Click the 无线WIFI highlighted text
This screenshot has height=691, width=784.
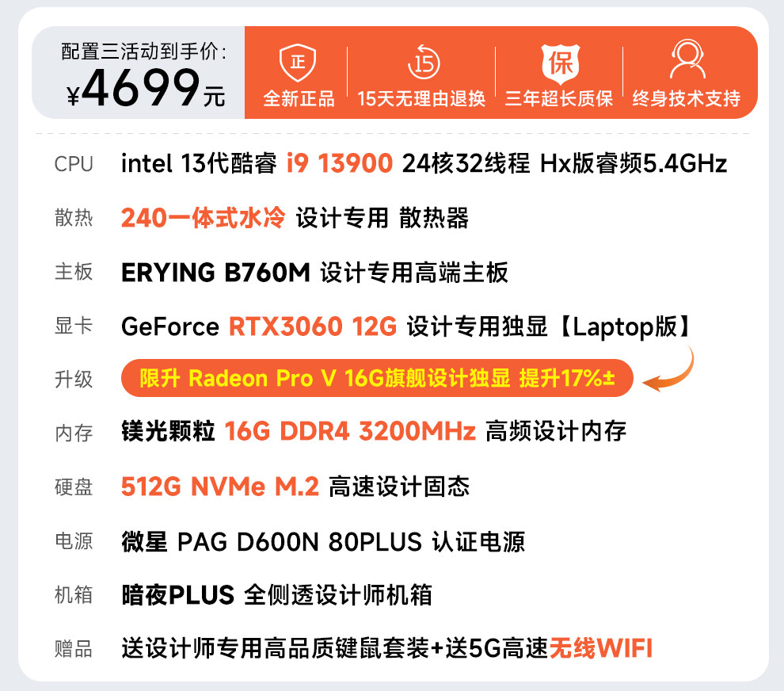click(601, 648)
